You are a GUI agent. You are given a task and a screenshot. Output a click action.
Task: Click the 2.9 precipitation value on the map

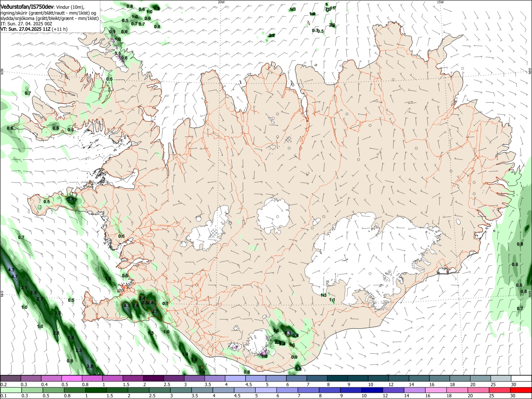332,25
